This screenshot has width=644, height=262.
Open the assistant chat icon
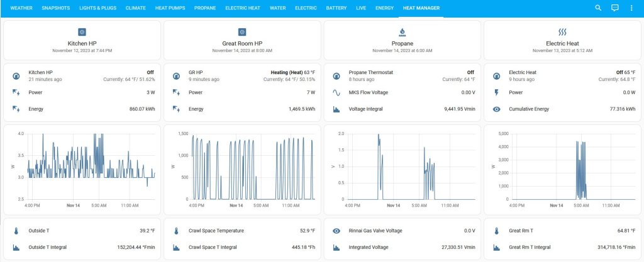point(615,8)
